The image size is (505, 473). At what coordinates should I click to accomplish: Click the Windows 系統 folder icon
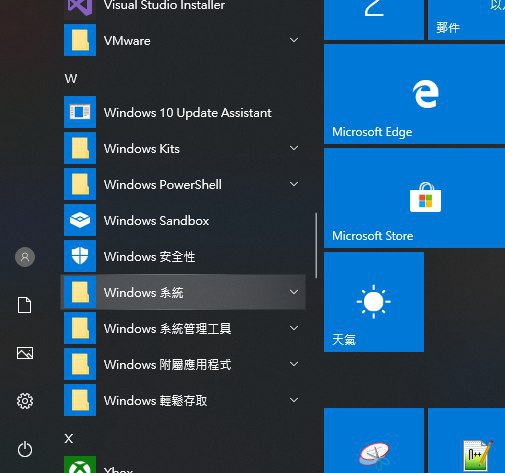(80, 292)
